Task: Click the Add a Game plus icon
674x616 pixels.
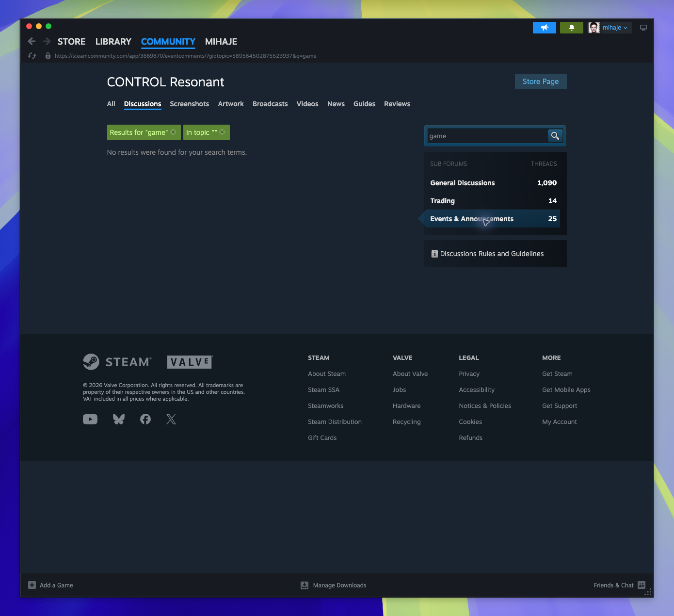Action: tap(32, 585)
